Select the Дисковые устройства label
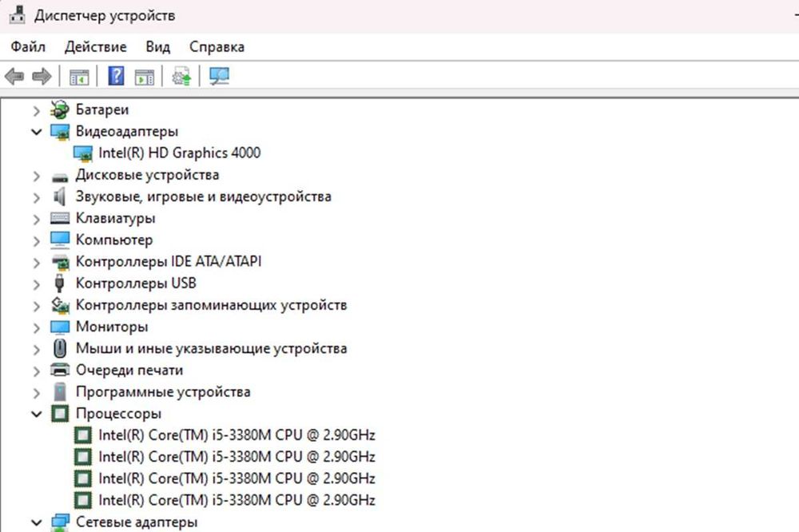This screenshot has height=532, width=799. [x=147, y=175]
